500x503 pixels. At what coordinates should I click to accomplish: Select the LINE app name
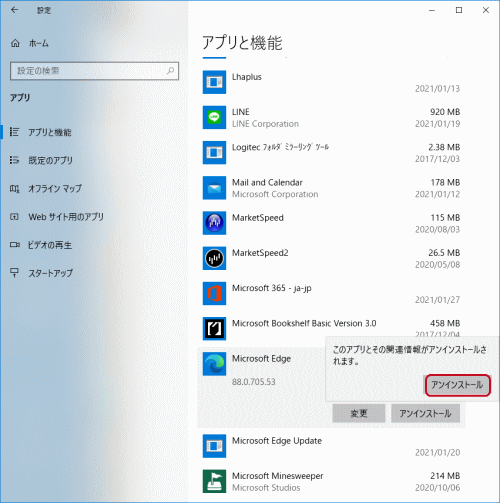coord(241,112)
